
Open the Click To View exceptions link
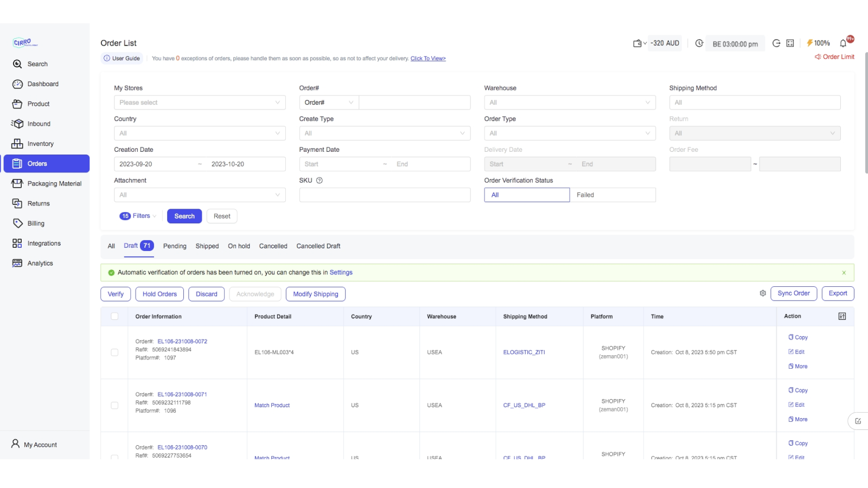428,59
